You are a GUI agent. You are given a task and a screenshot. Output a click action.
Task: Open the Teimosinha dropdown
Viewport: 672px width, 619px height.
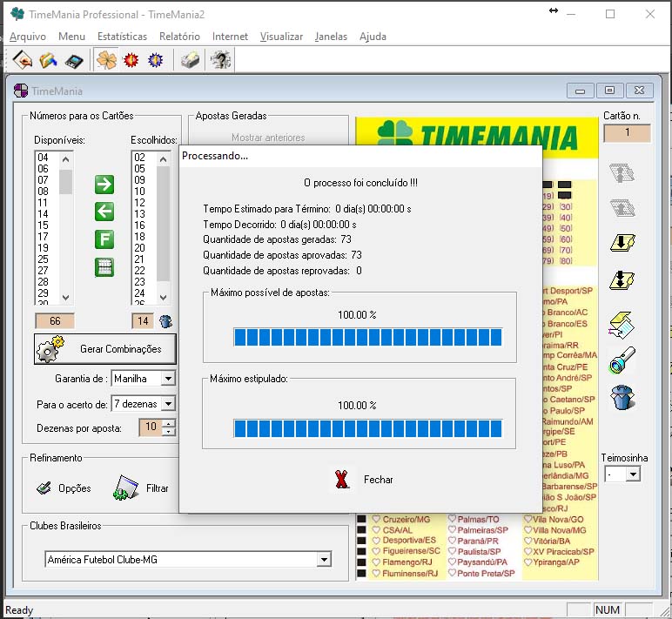633,474
